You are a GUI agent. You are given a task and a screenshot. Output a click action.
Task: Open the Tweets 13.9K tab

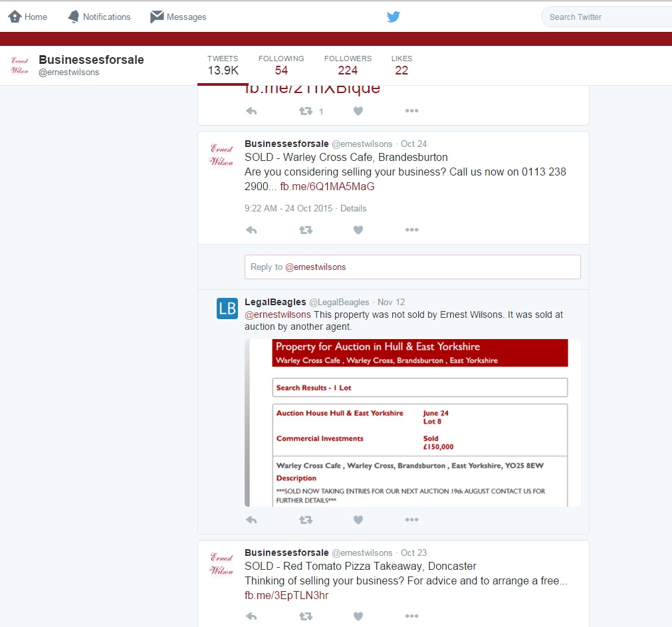[223, 66]
